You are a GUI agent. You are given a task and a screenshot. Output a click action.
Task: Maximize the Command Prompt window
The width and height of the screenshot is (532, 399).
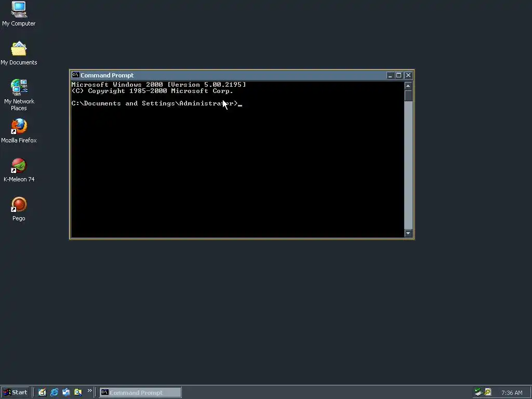tap(398, 75)
